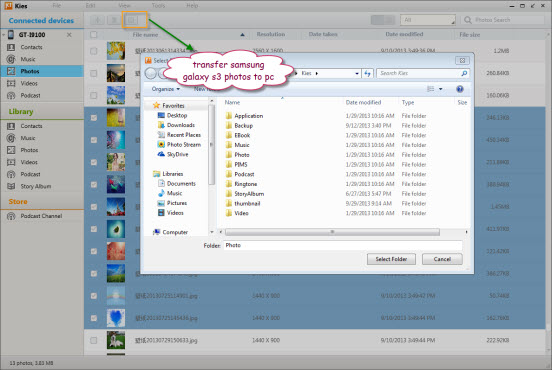The image size is (552, 370).
Task: Click the horizontal scrollbar in folder dialog
Action: [x=332, y=232]
